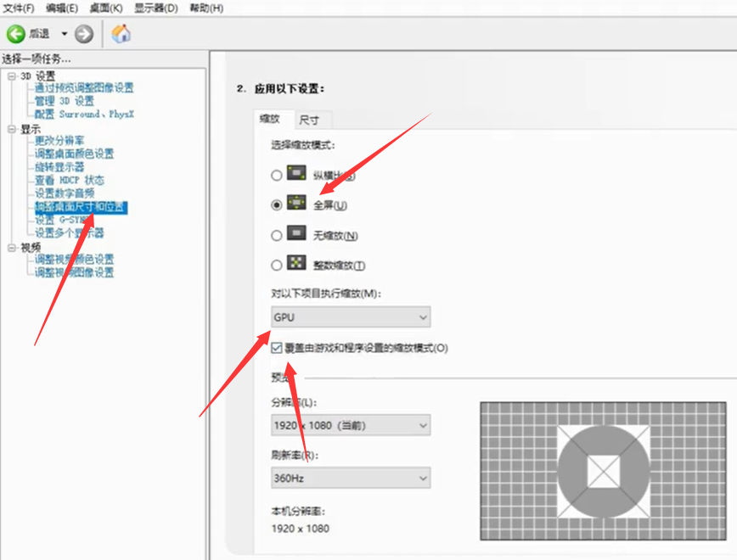This screenshot has width=737, height=560.
Task: Open 配置 Surround、PhysX link
Action: (84, 115)
